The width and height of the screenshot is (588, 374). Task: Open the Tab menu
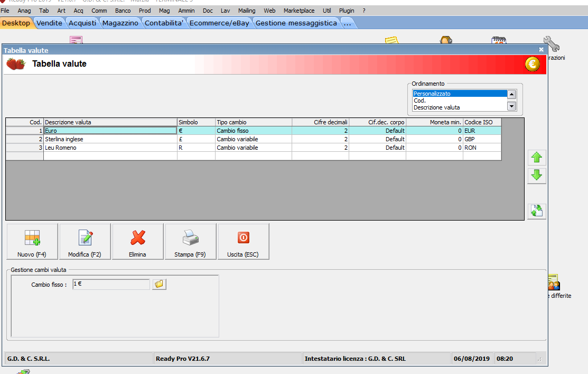(x=44, y=11)
